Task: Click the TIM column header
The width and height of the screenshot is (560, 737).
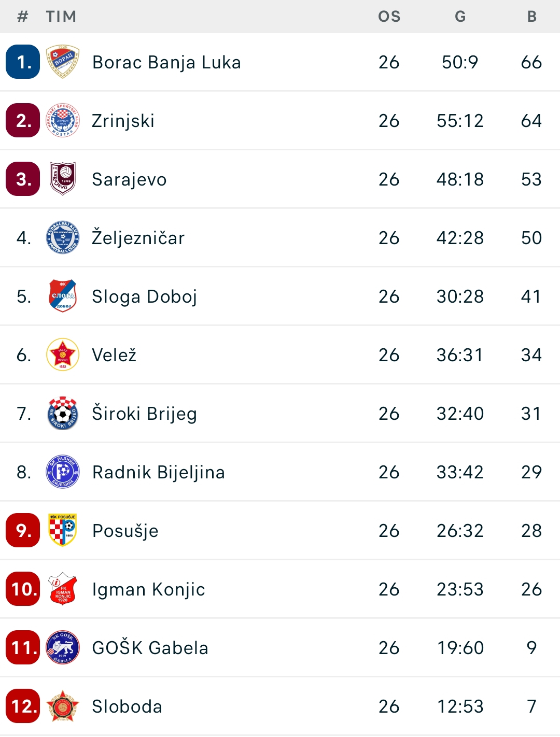Action: (x=61, y=17)
